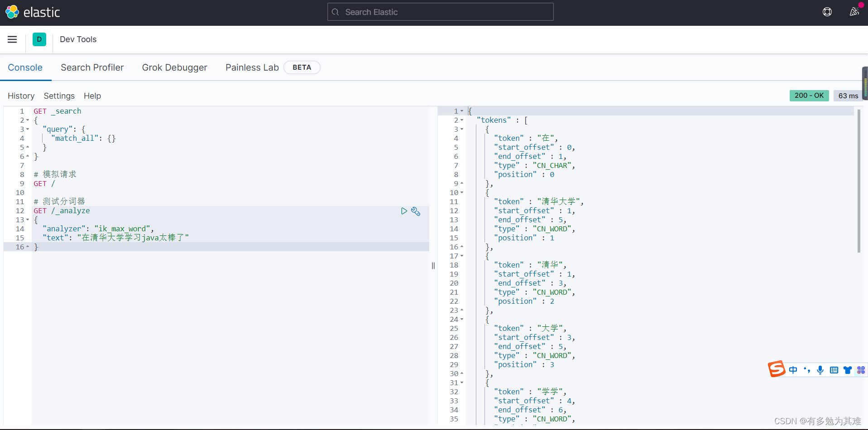
Task: Click the token "大学" in response
Action: pos(550,328)
